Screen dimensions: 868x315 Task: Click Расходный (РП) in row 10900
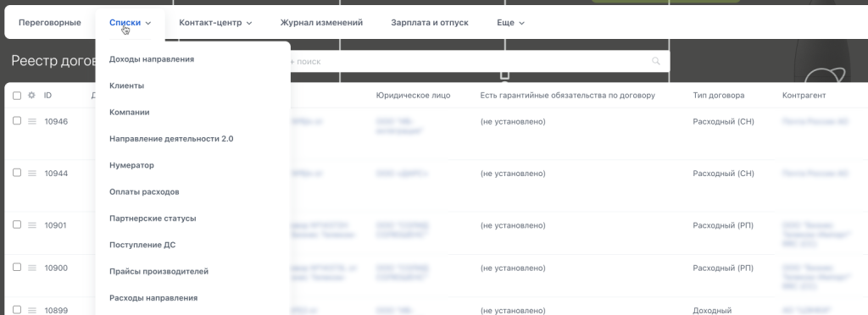pos(723,268)
